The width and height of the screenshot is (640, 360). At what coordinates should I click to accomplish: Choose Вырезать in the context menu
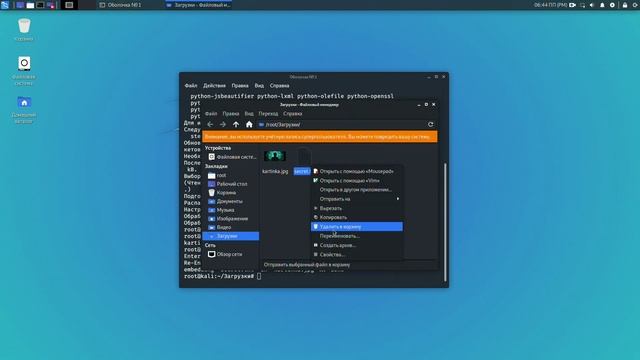coord(357,208)
